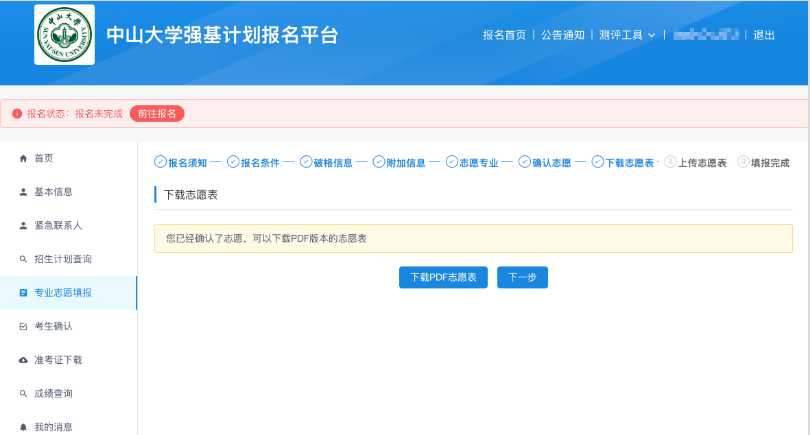Click the red 前往报名 button
The image size is (810, 435).
click(157, 114)
